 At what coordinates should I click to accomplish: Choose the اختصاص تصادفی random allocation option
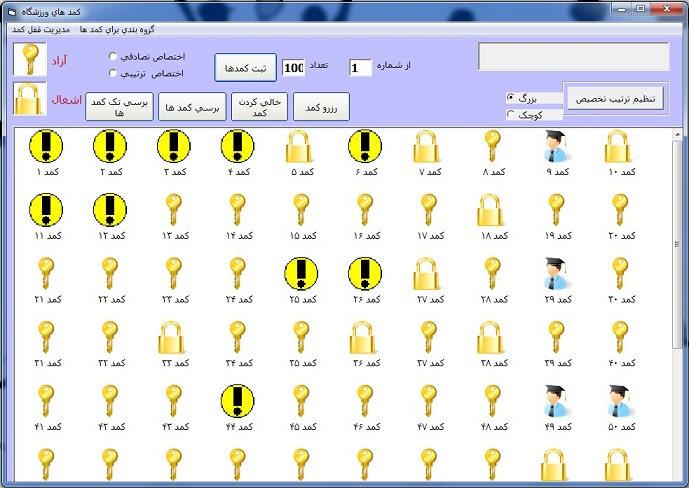(113, 56)
